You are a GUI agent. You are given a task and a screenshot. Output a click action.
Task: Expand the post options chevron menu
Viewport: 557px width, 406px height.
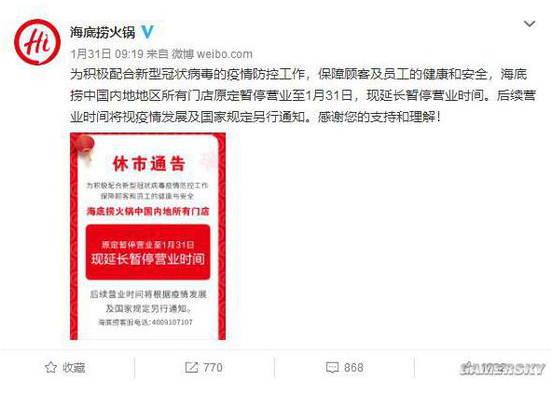pyautogui.click(x=530, y=24)
